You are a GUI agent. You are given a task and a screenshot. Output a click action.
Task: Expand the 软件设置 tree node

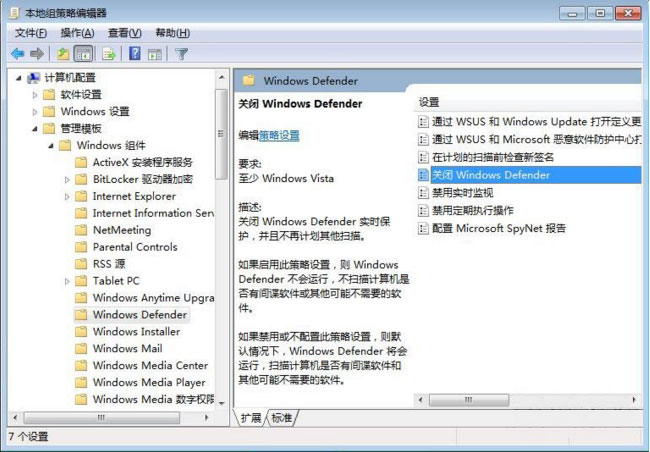(36, 95)
